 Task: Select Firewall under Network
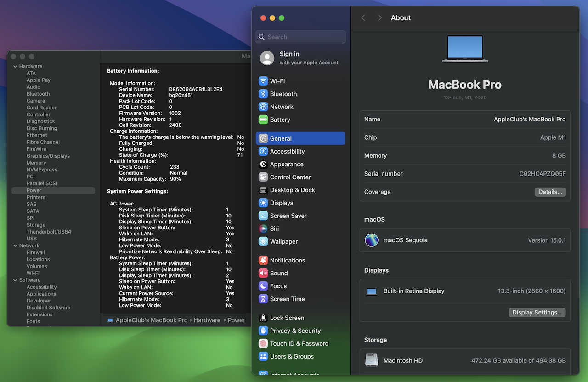point(35,252)
